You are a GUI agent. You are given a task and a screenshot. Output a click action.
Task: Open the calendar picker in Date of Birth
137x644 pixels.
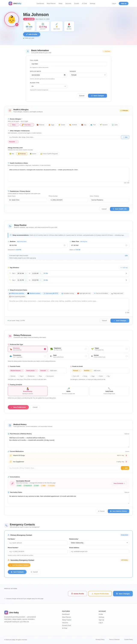pyautogui.click(x=65, y=75)
